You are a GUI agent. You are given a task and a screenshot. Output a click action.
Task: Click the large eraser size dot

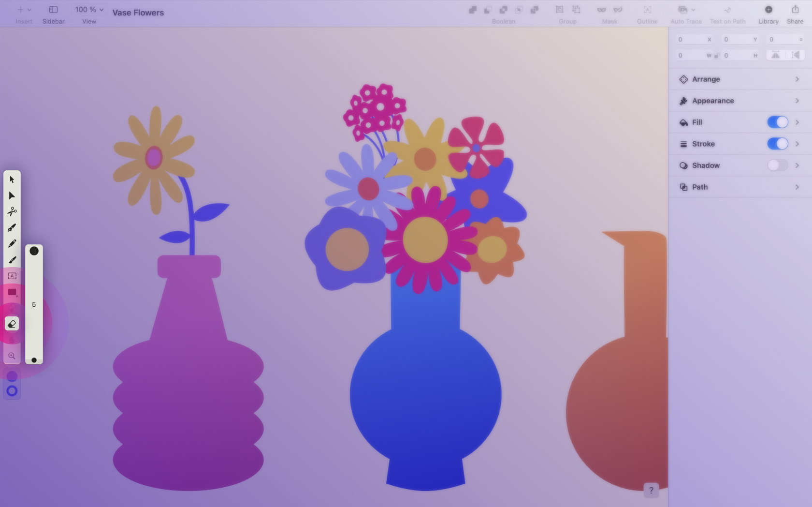click(x=34, y=251)
